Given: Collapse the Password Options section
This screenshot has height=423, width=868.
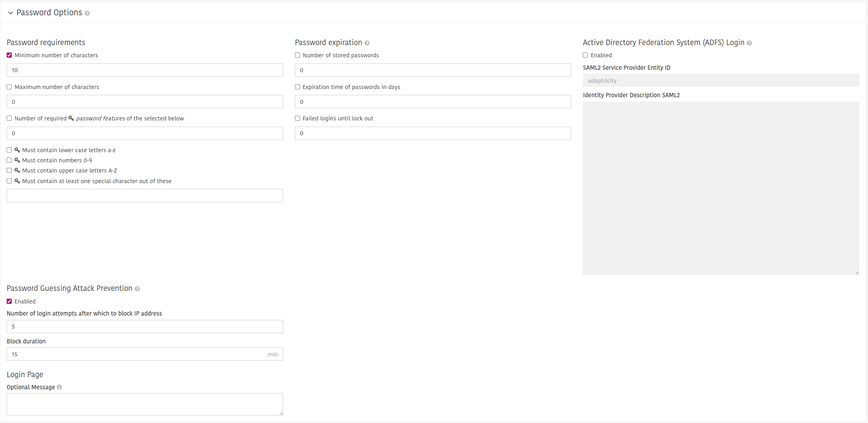Looking at the screenshot, I should click(11, 13).
